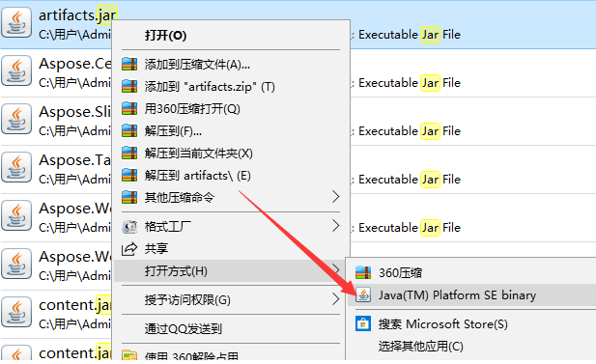The height and width of the screenshot is (364, 596).
Task: Select the Aspose.Ce file list item
Action: 56,72
